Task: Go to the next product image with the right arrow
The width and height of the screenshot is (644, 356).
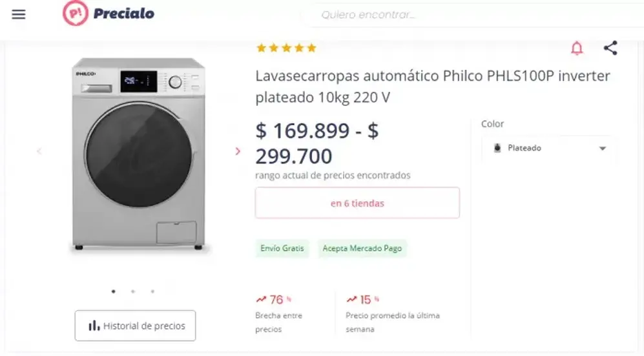Action: [x=238, y=151]
